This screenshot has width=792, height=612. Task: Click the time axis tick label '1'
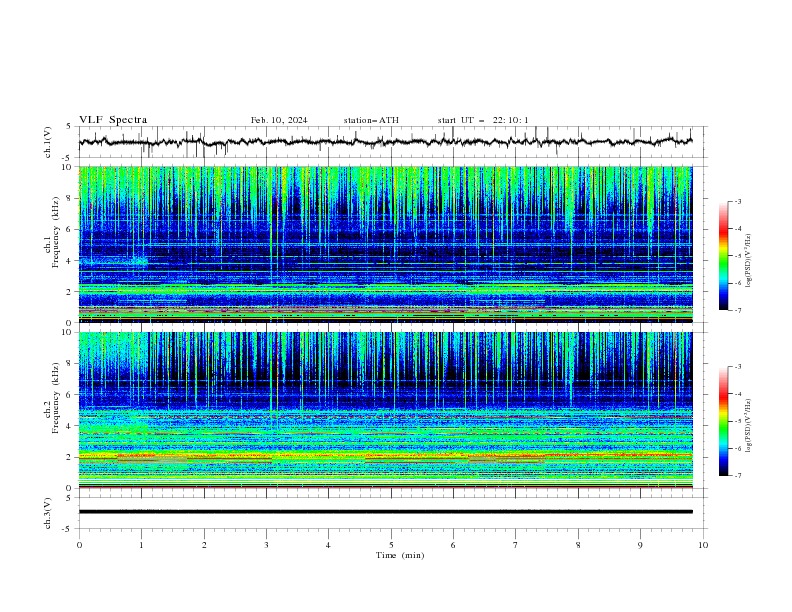coord(141,545)
